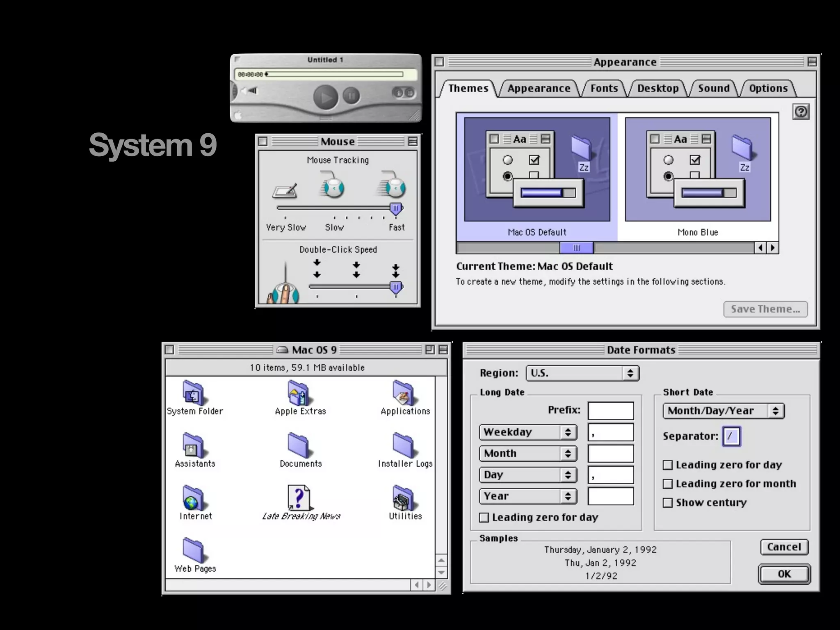Screen dimensions: 840x630
Task: Select the Mac OS Default theme thumbnail
Action: (x=537, y=169)
